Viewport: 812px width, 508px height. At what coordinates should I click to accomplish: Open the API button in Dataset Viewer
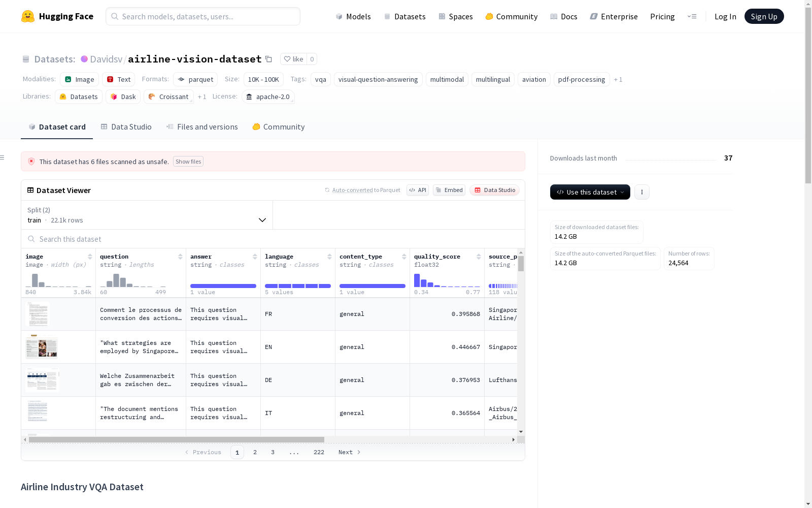point(418,190)
